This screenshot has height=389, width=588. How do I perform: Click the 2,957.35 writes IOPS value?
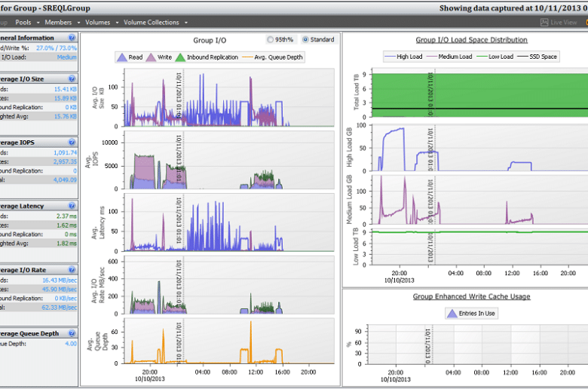(x=65, y=161)
